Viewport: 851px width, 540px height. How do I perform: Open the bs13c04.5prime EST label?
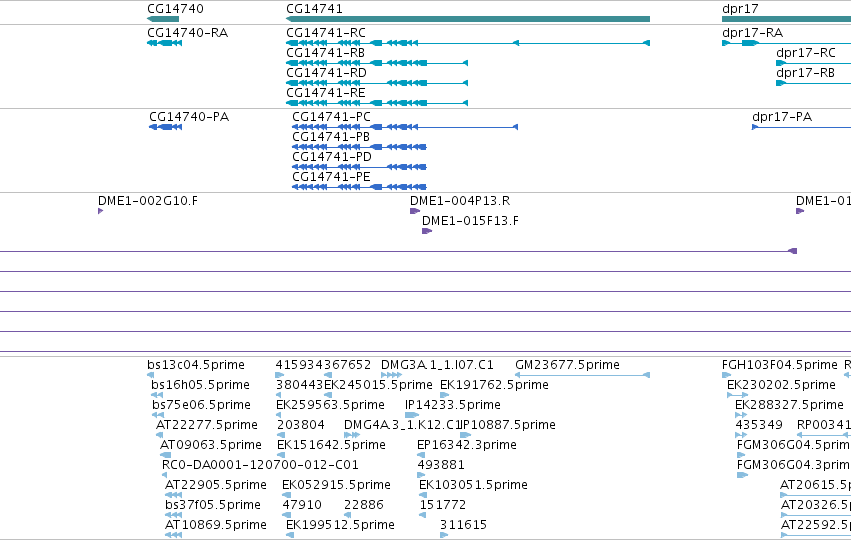pos(196,365)
